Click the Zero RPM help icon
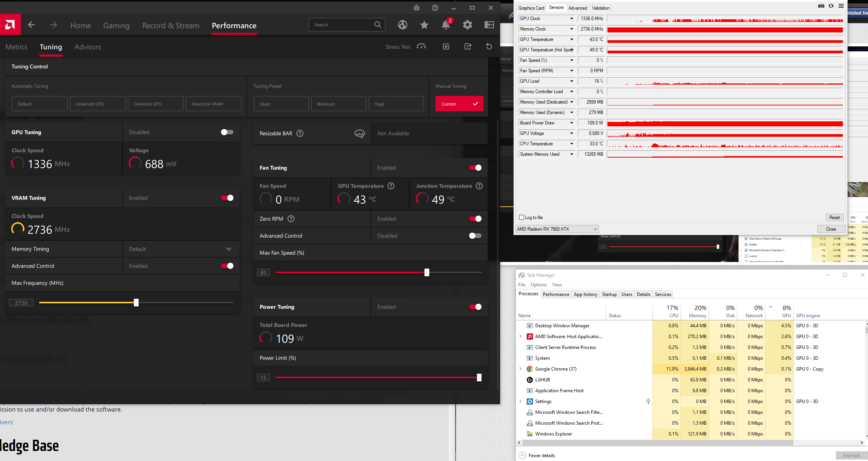 click(x=291, y=219)
